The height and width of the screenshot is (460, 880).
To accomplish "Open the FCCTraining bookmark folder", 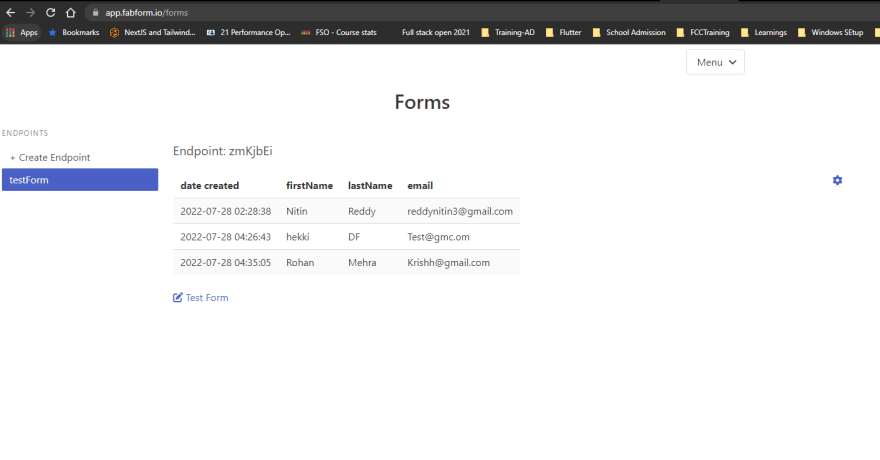I will [x=703, y=33].
